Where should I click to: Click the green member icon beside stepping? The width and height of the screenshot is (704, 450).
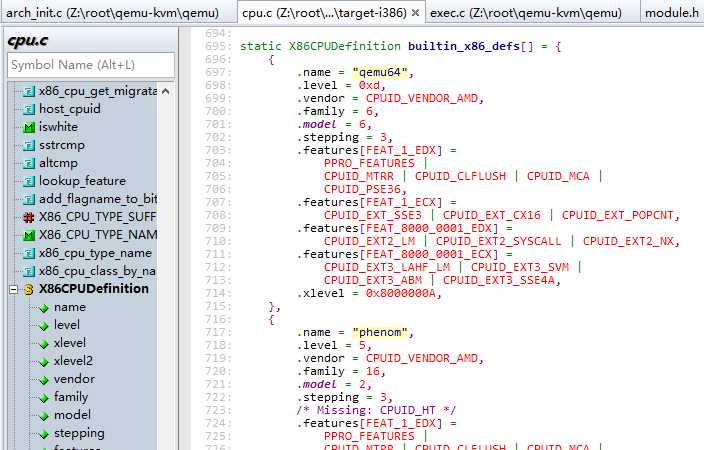pos(43,433)
